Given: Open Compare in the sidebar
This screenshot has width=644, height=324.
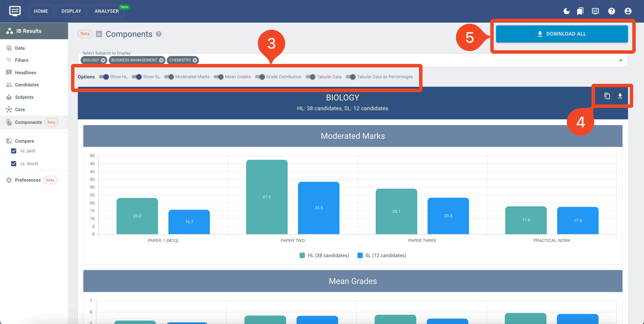Looking at the screenshot, I should pos(34,141).
